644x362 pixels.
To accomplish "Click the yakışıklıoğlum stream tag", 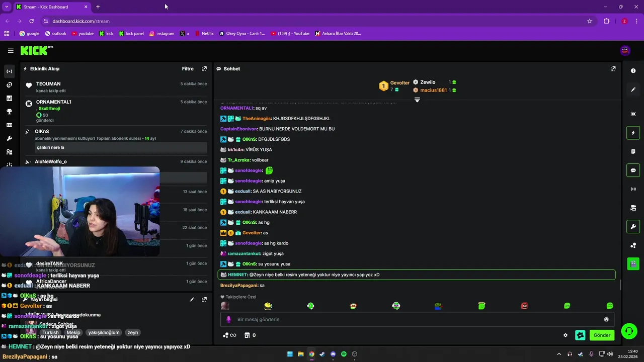I will tap(104, 333).
